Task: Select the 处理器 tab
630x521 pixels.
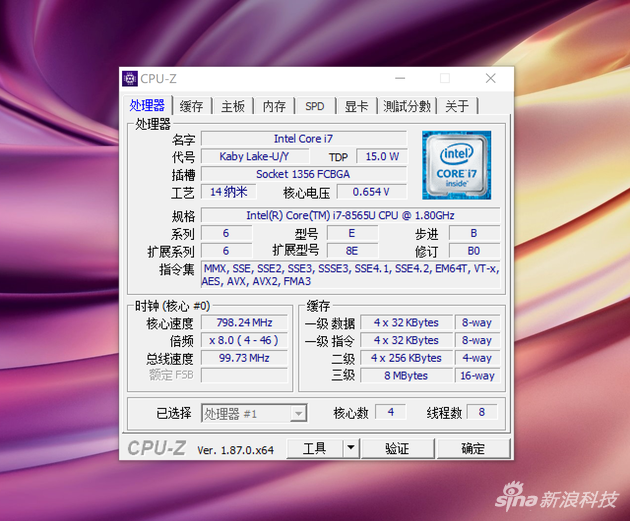Action: pyautogui.click(x=147, y=105)
